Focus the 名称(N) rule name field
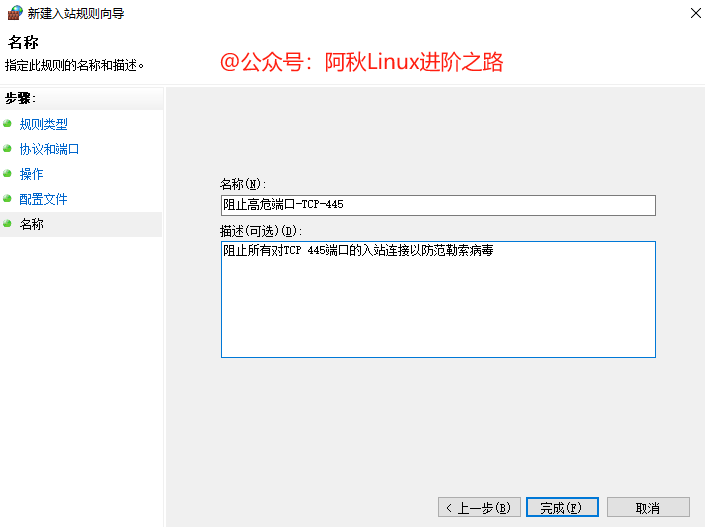Viewport: 705px width, 527px height. click(x=438, y=205)
